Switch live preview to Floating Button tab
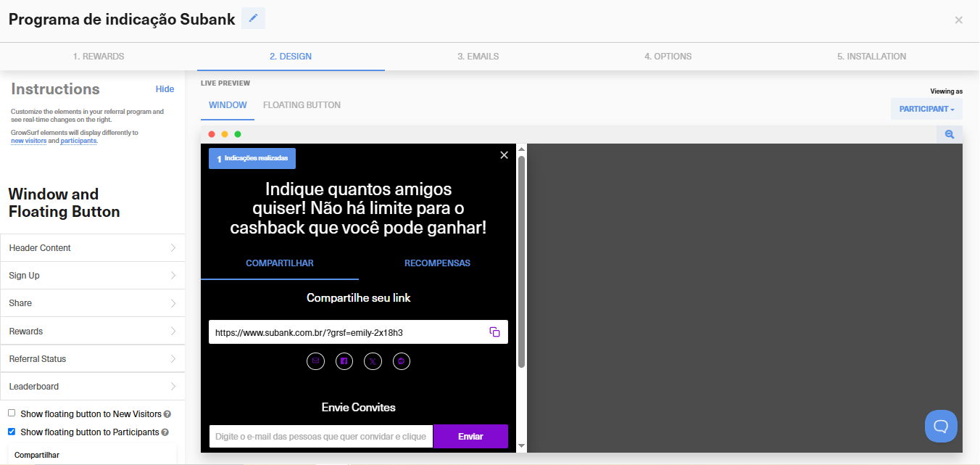Screen dimensions: 980x465 point(302,105)
